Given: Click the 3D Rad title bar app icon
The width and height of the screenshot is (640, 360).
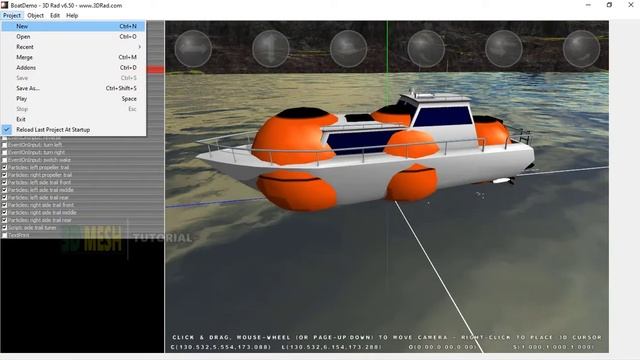Looking at the screenshot, I should [4, 5].
